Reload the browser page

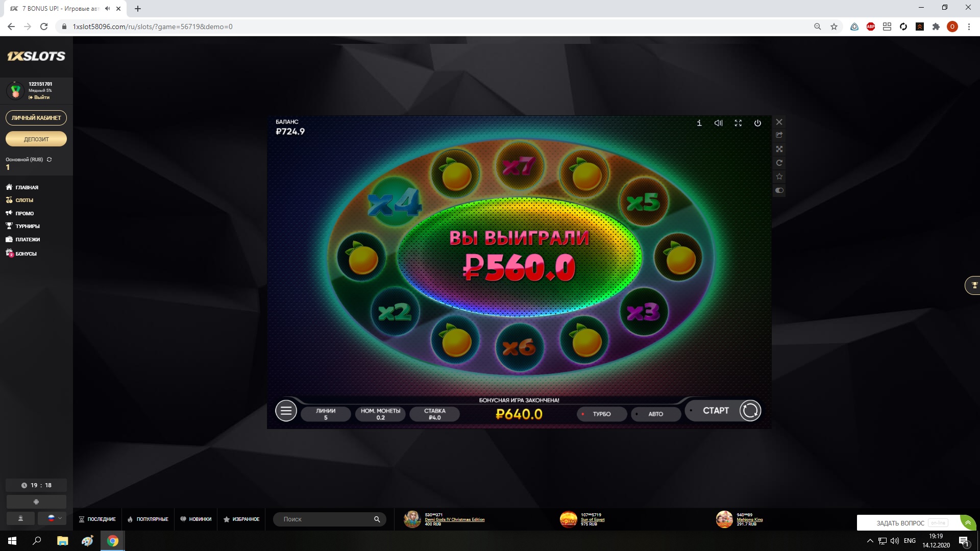pos(44,27)
